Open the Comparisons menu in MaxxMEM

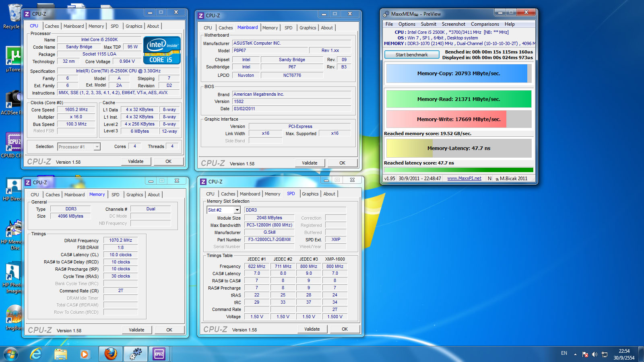tap(485, 24)
